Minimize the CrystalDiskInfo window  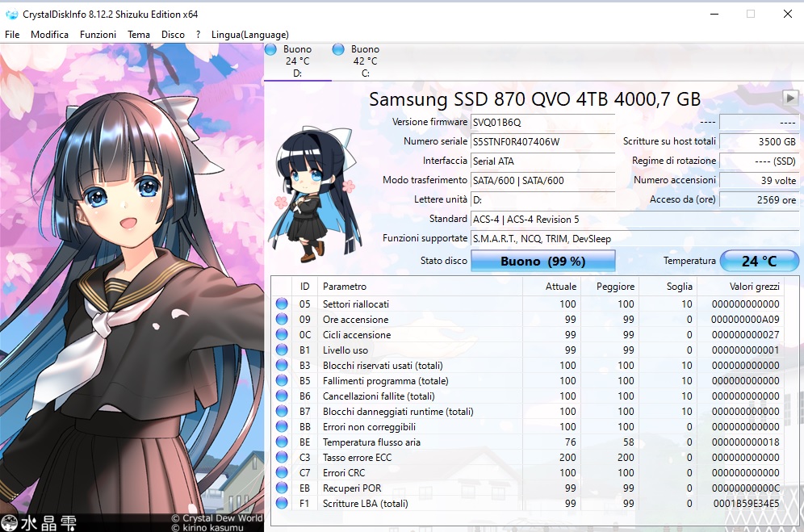714,14
